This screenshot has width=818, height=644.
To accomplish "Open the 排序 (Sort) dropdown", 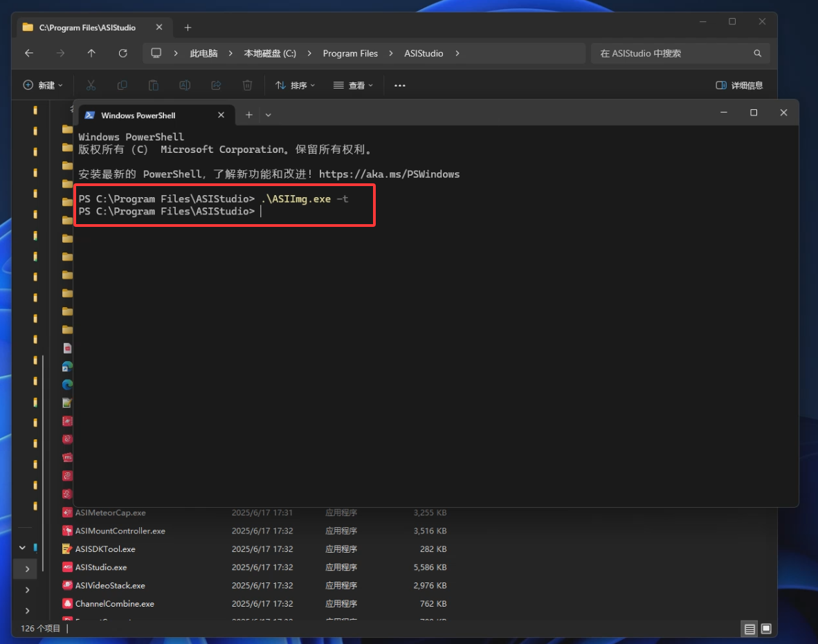I will coord(296,85).
